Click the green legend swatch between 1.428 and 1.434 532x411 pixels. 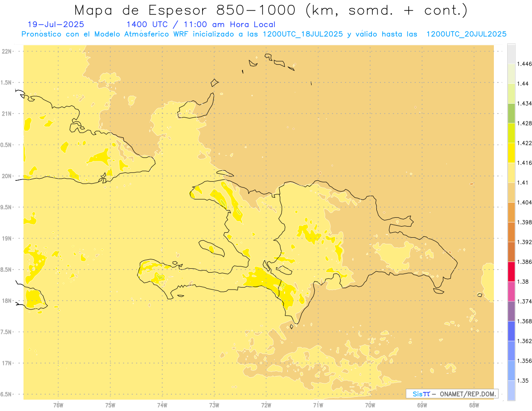[x=511, y=113]
